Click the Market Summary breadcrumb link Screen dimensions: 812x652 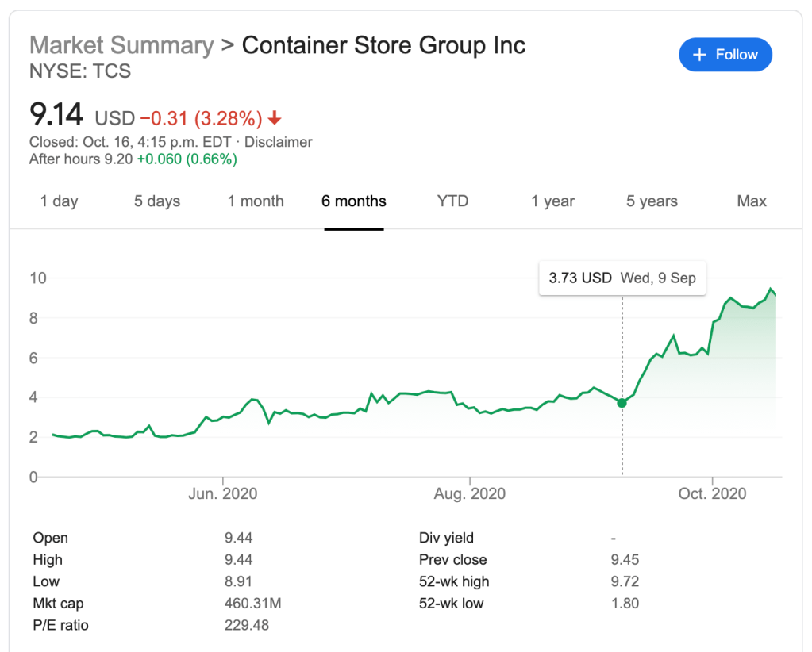click(x=121, y=45)
